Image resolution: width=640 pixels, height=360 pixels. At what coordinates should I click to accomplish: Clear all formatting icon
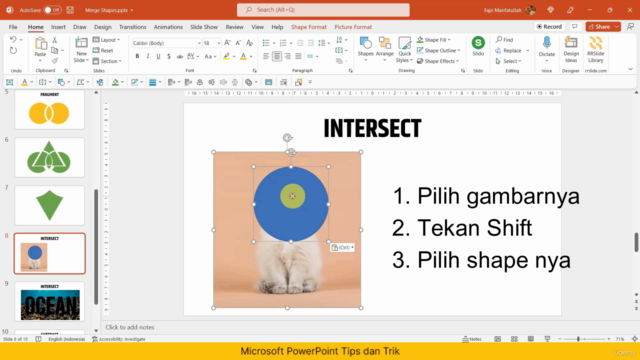point(249,43)
